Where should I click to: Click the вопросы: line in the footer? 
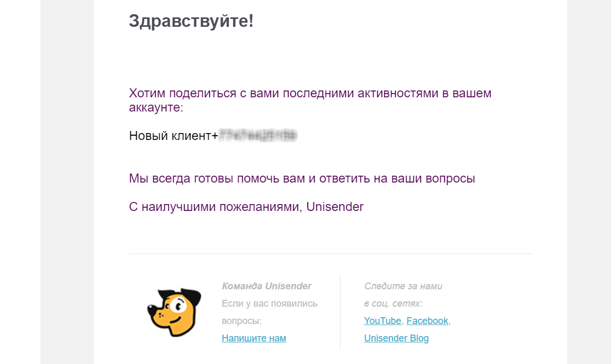(x=242, y=321)
